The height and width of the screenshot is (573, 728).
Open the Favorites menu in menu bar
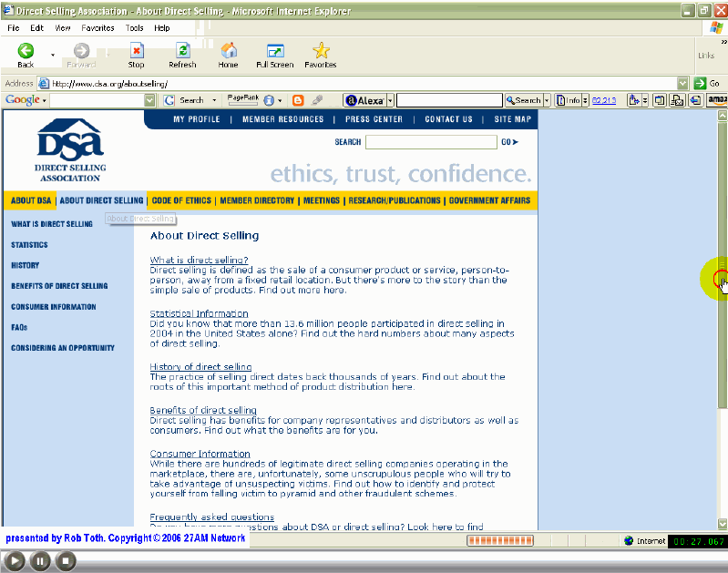[x=98, y=28]
